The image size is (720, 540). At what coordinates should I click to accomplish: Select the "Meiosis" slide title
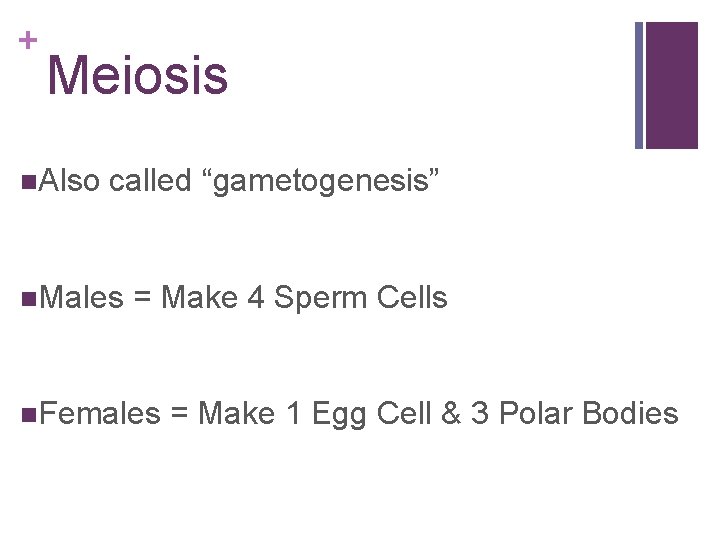click(x=138, y=76)
